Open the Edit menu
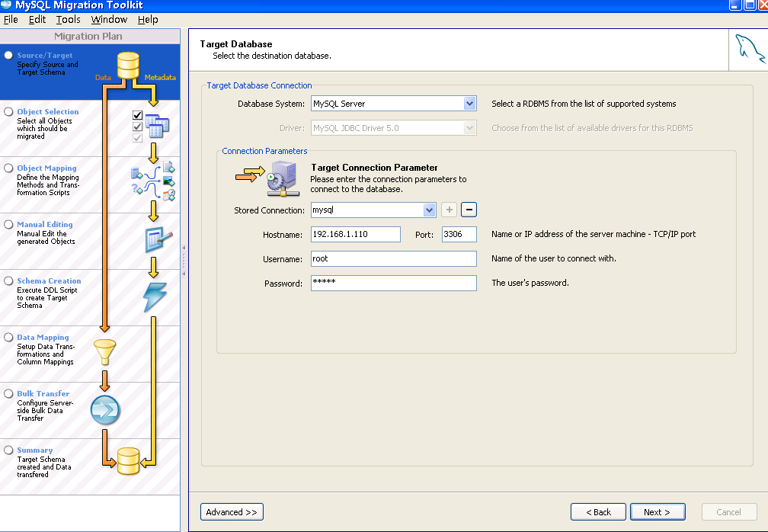The width and height of the screenshot is (768, 532). pyautogui.click(x=37, y=20)
